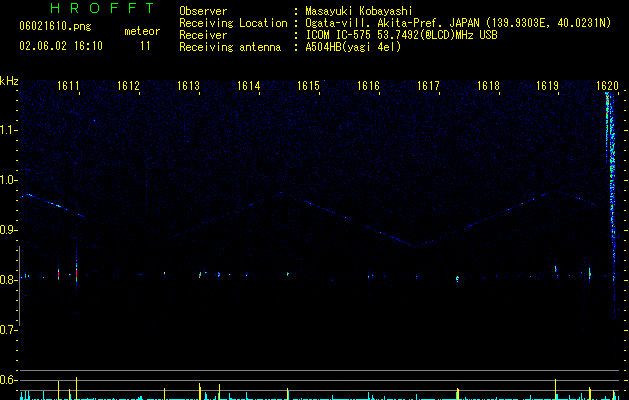Click the 'Observer' field label
The image size is (629, 400).
(x=203, y=11)
